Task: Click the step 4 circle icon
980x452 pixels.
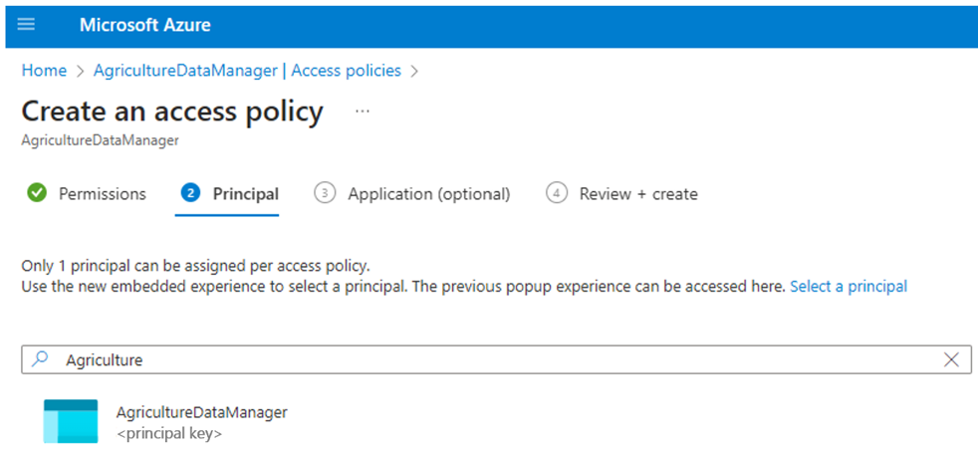Action: [x=556, y=193]
